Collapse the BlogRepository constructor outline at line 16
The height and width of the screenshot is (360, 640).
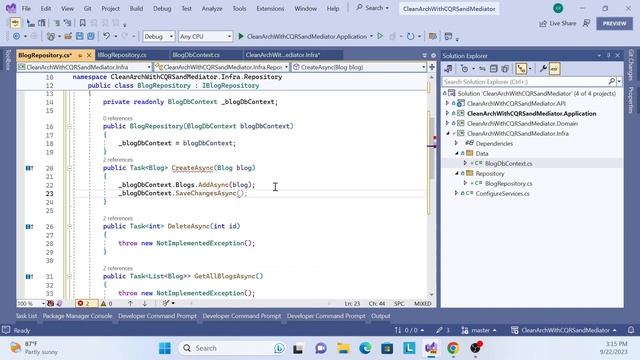click(69, 126)
